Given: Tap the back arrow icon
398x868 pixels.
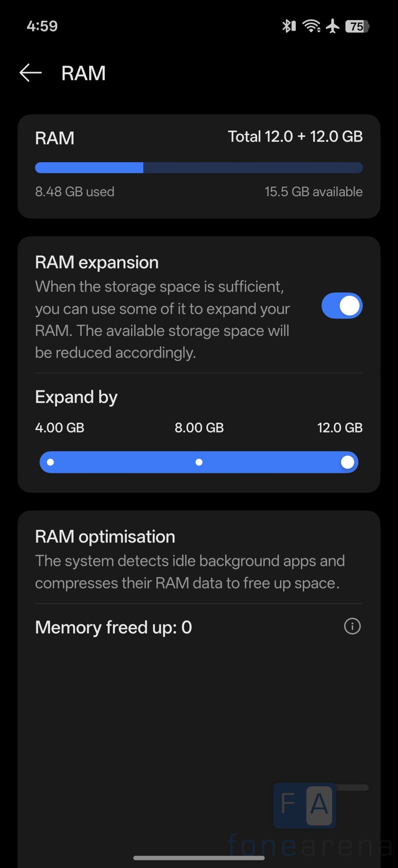Looking at the screenshot, I should (x=30, y=73).
